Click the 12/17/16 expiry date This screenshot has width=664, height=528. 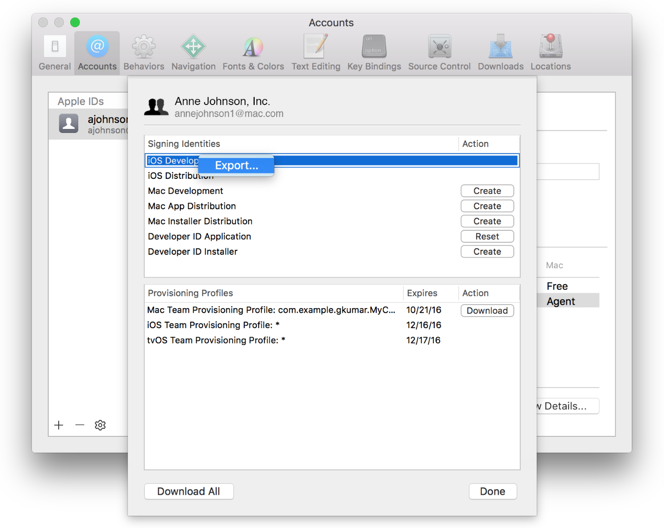tap(423, 340)
